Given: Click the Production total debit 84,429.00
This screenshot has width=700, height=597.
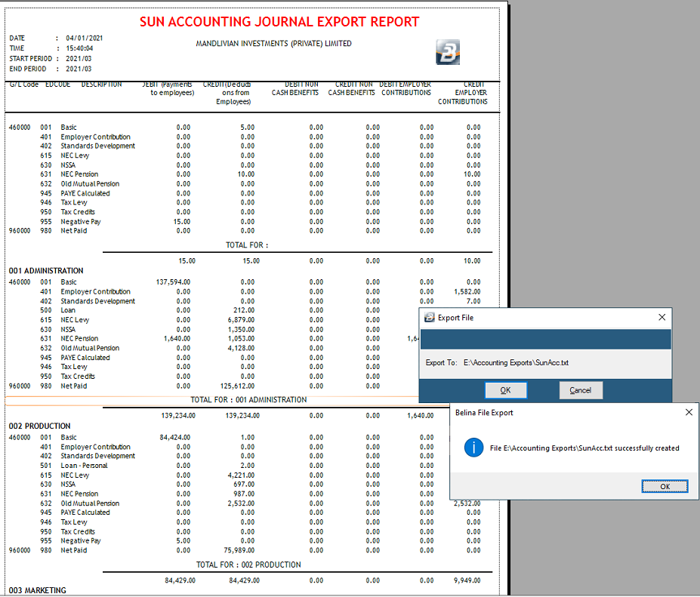Looking at the screenshot, I should 180,580.
